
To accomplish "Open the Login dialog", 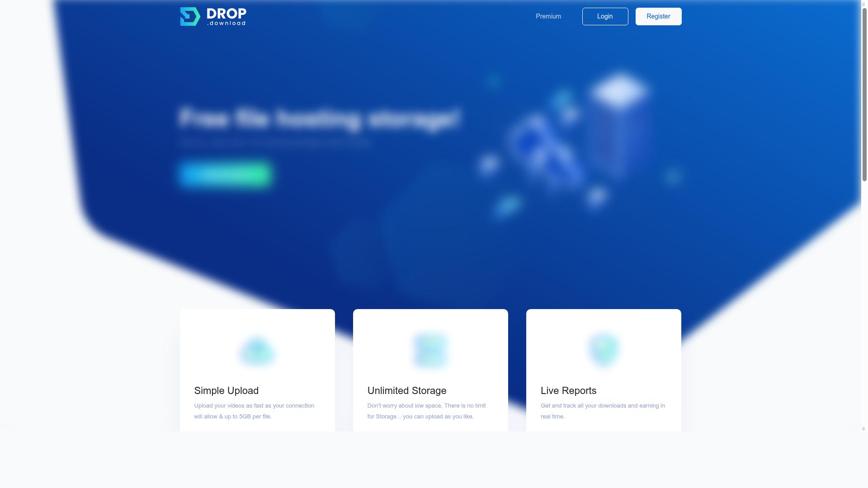I will [x=604, y=16].
